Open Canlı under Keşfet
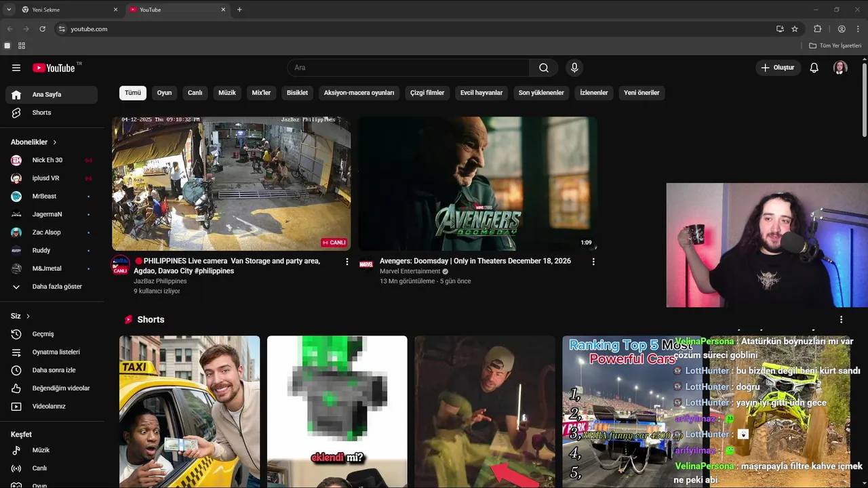Viewport: 868px width, 488px height. point(52,468)
